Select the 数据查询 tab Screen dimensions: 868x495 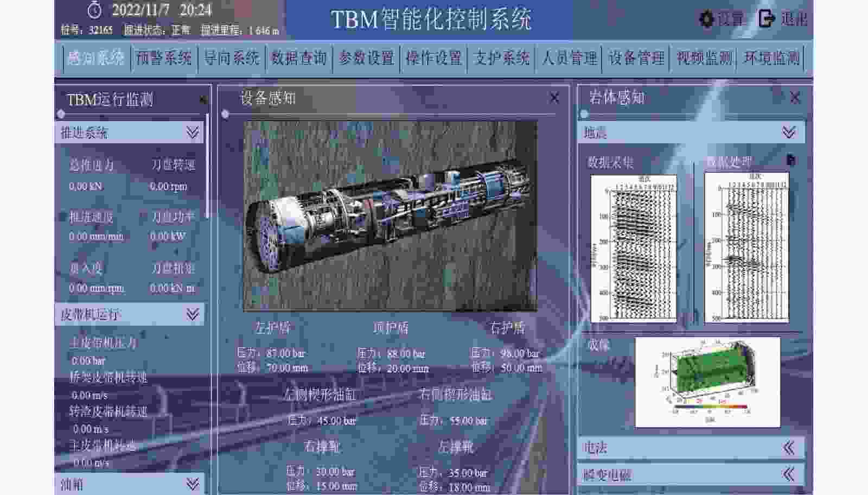coord(299,58)
